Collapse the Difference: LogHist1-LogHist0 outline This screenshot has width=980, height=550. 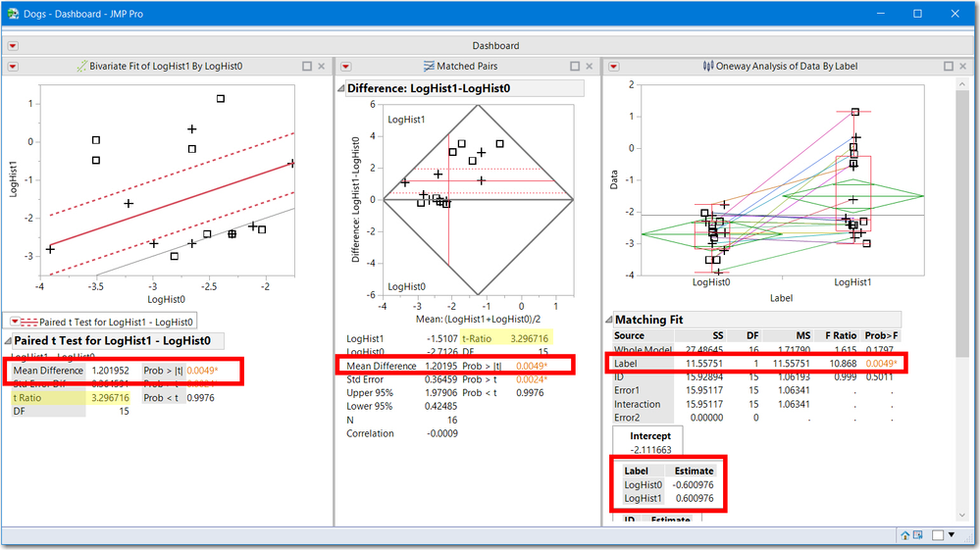click(x=341, y=88)
